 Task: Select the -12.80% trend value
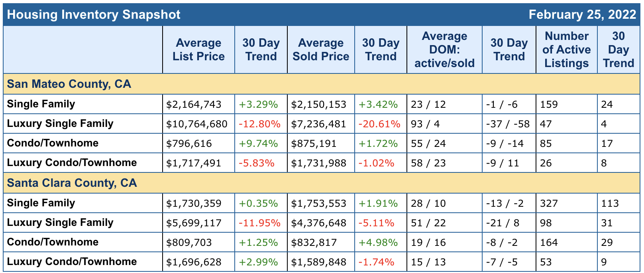click(x=259, y=124)
